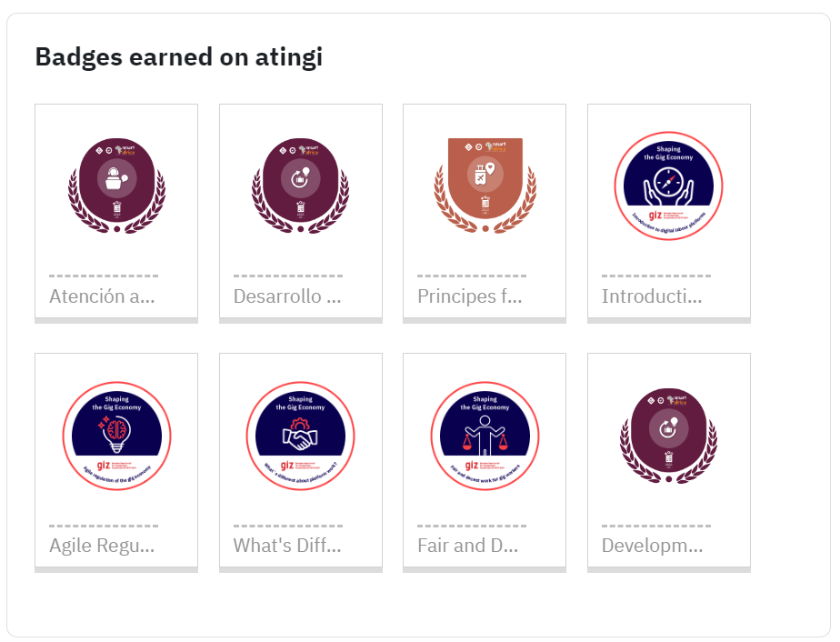The width and height of the screenshot is (840, 642).
Task: Click the "Desarrollo ..." badge title
Action: (x=287, y=296)
